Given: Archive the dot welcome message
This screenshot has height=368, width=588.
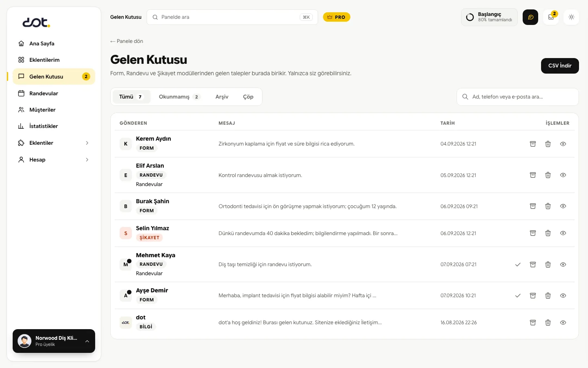Looking at the screenshot, I should coord(533,323).
